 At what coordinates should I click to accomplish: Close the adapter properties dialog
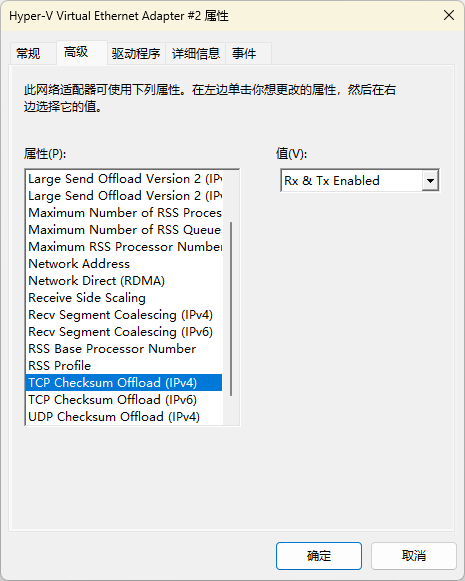pos(449,16)
